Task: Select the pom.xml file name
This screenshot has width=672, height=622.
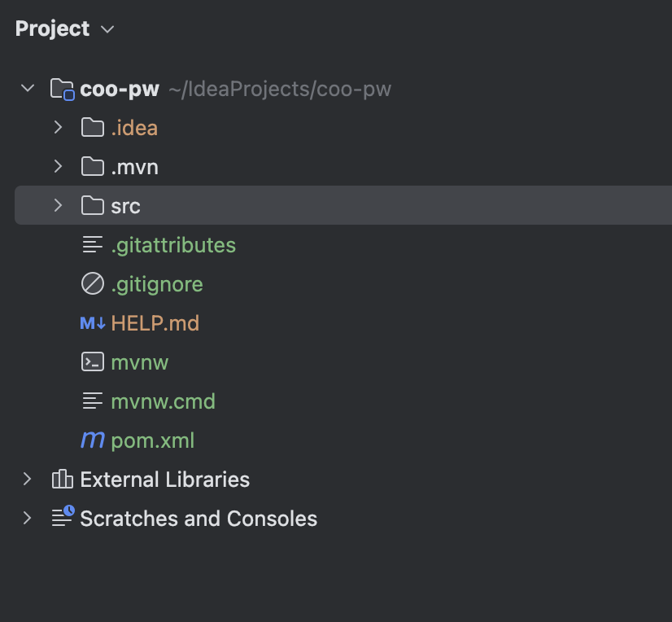Action: click(x=153, y=440)
